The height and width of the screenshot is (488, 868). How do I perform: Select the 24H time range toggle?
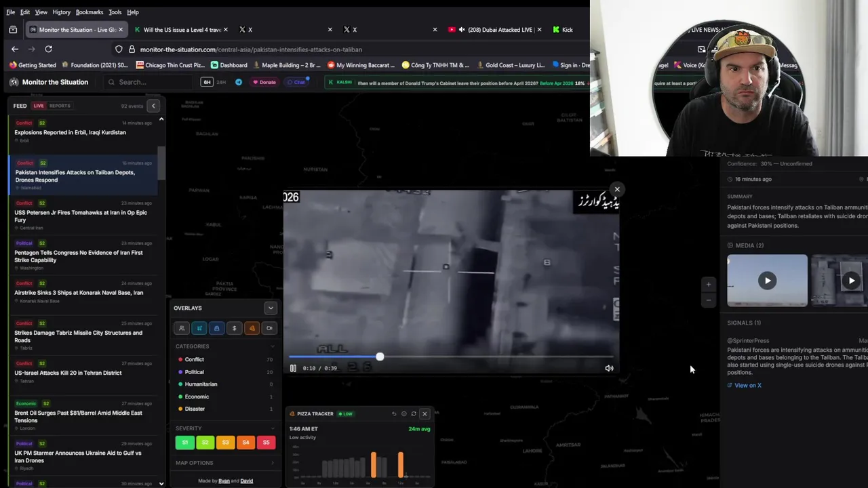point(221,82)
